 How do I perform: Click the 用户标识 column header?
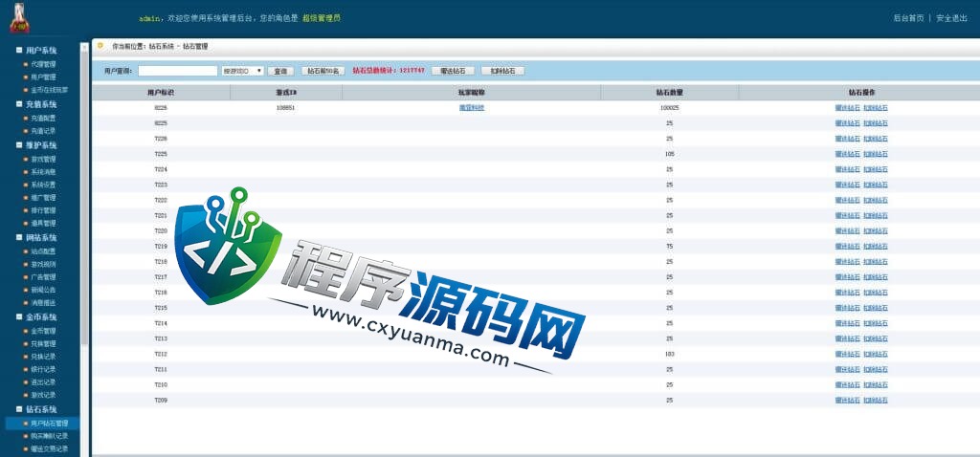pos(161,93)
